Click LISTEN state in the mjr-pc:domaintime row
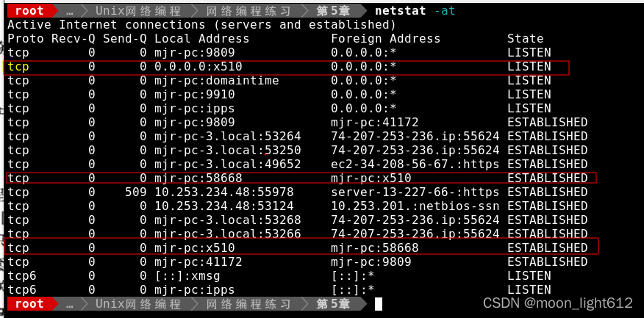The height and width of the screenshot is (318, 644). (529, 81)
